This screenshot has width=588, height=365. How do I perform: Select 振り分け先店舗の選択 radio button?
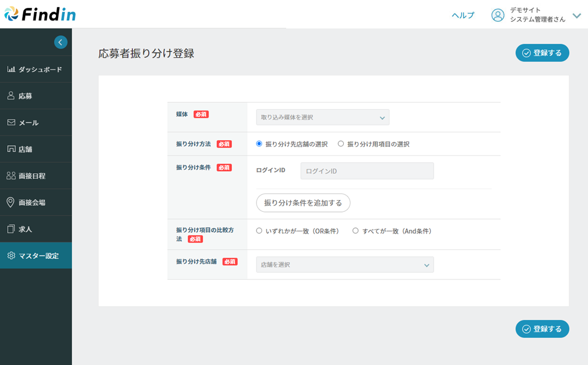259,144
